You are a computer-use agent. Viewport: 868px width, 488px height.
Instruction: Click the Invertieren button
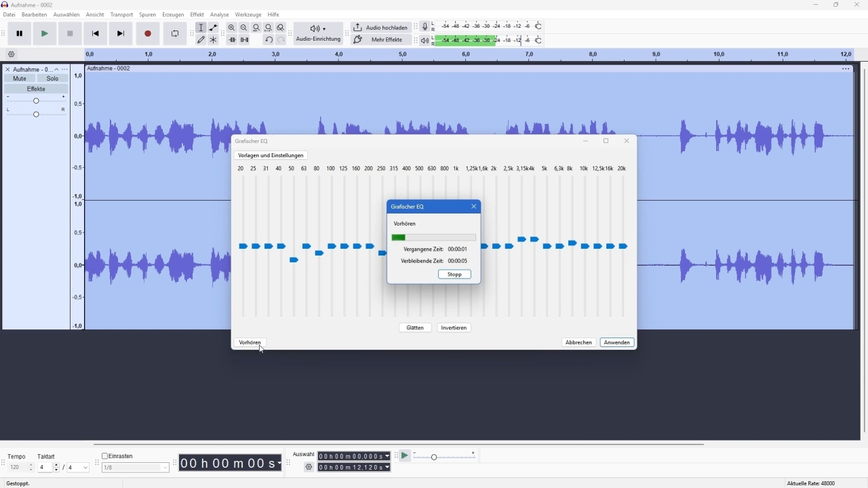[x=454, y=328]
